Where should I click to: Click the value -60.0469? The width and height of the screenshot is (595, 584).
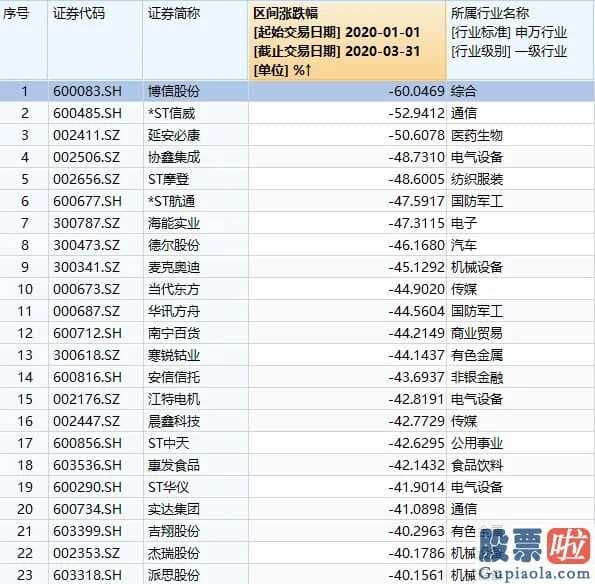416,91
